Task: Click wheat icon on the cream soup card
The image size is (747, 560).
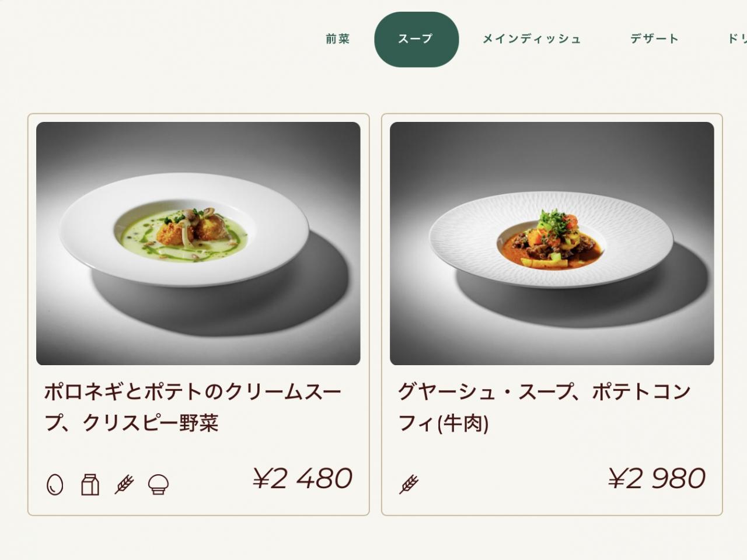Action: [x=124, y=484]
